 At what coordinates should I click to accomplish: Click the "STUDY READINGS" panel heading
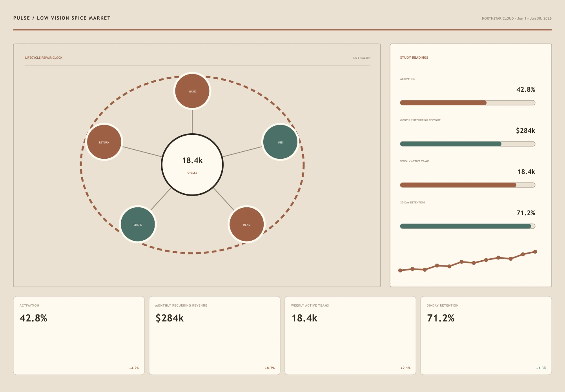click(414, 58)
